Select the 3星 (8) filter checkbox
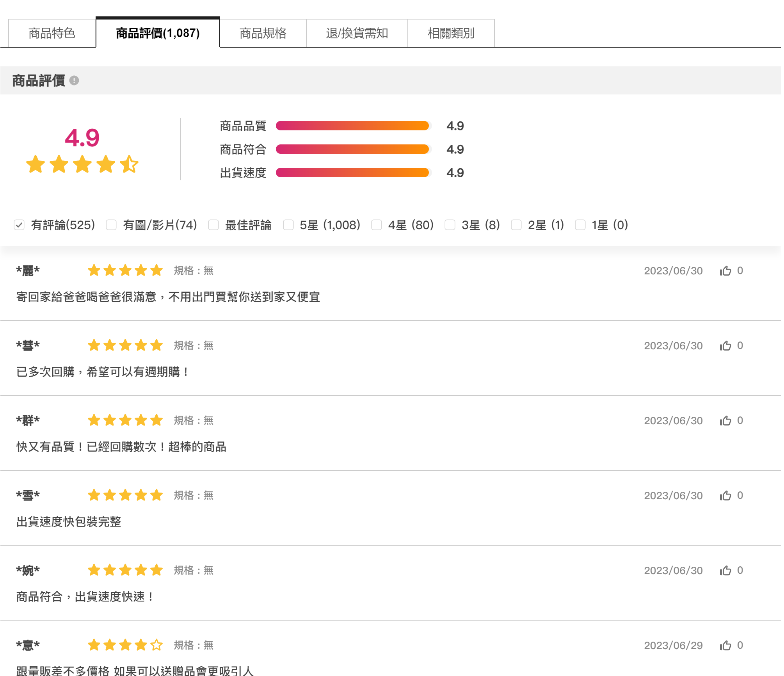 coord(450,225)
